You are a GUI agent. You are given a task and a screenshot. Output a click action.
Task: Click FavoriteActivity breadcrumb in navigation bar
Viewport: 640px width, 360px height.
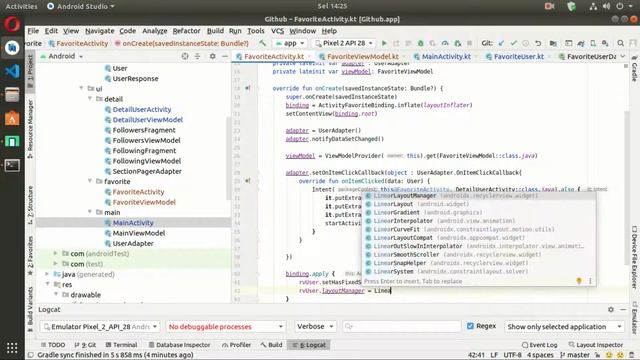(x=78, y=43)
